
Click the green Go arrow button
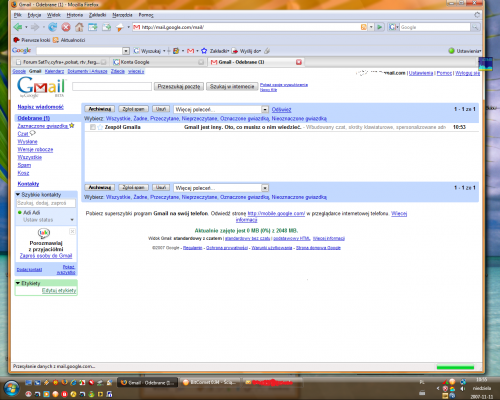coord(380,27)
